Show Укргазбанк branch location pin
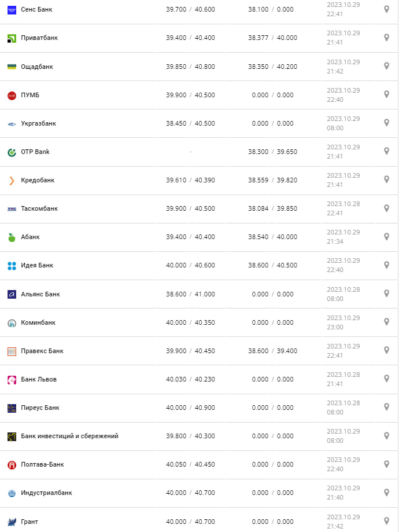The image size is (399, 532). click(x=386, y=123)
